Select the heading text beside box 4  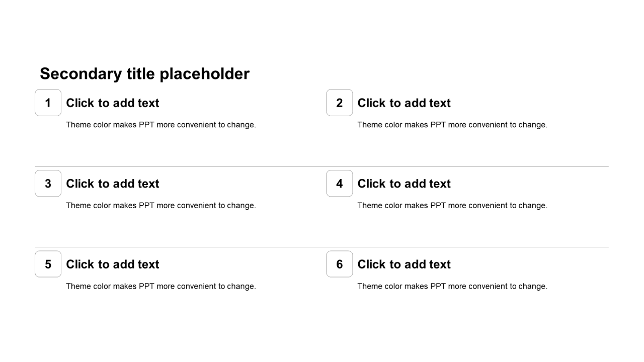coord(404,184)
